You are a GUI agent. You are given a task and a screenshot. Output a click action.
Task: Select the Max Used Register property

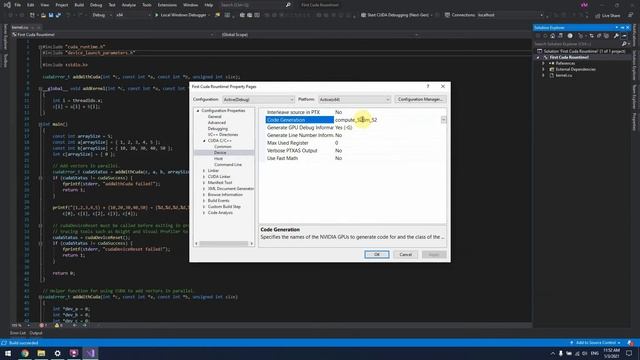pos(288,143)
